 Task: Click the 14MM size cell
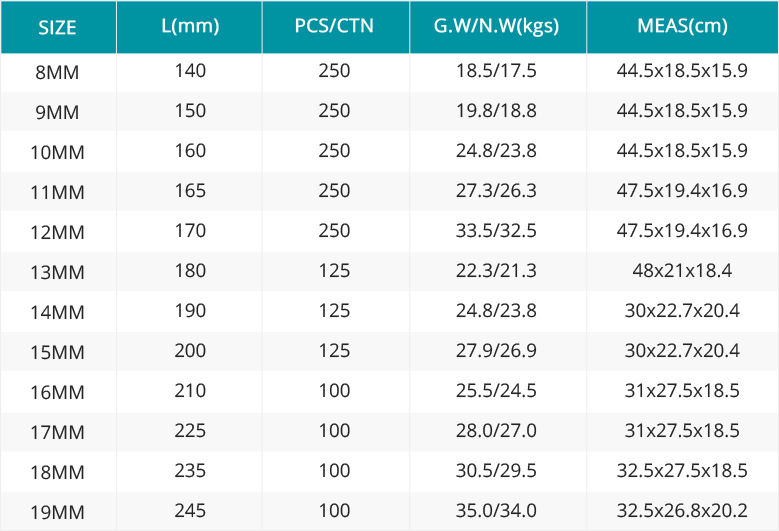[x=57, y=312]
